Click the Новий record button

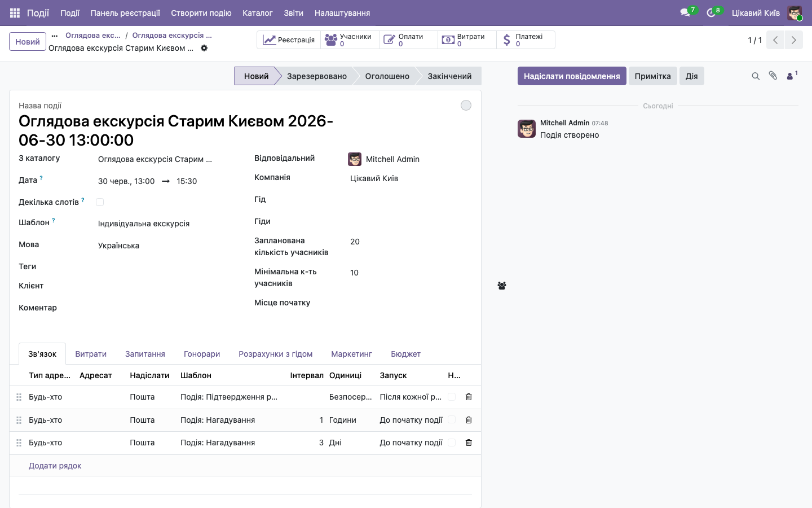(x=28, y=42)
